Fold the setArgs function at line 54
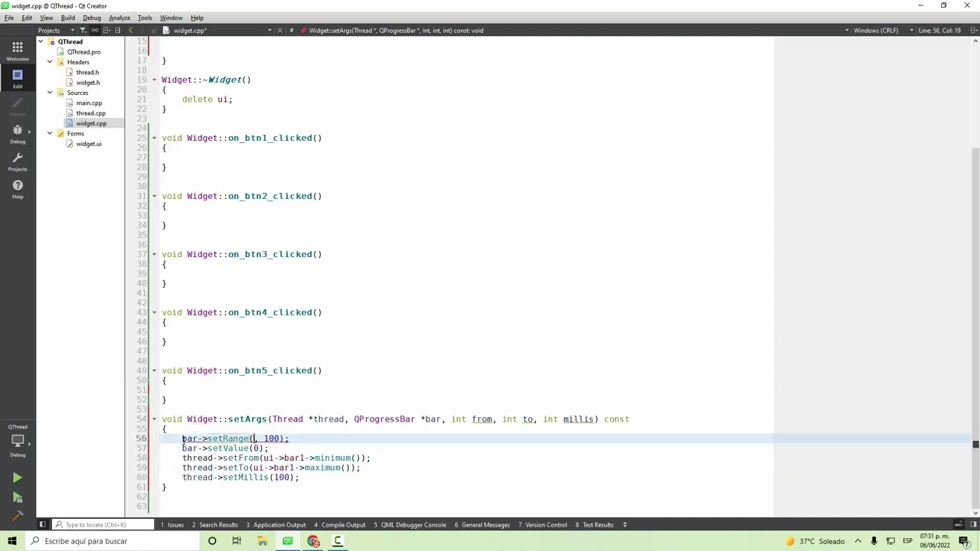This screenshot has height=551, width=980. [154, 419]
